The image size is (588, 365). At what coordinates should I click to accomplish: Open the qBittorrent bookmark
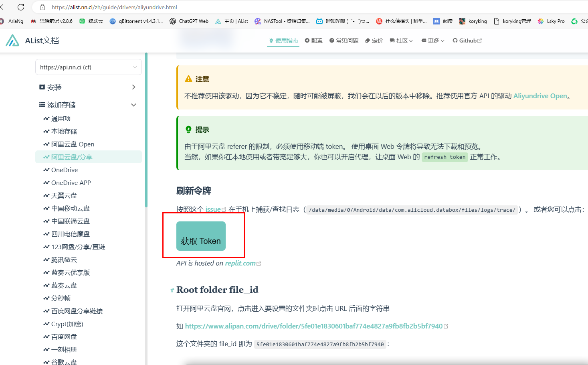pos(136,21)
